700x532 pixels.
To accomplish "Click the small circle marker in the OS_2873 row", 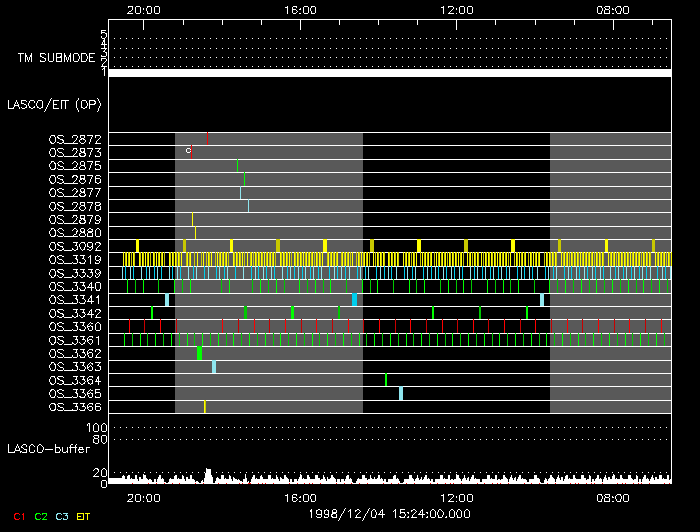I will (188, 151).
